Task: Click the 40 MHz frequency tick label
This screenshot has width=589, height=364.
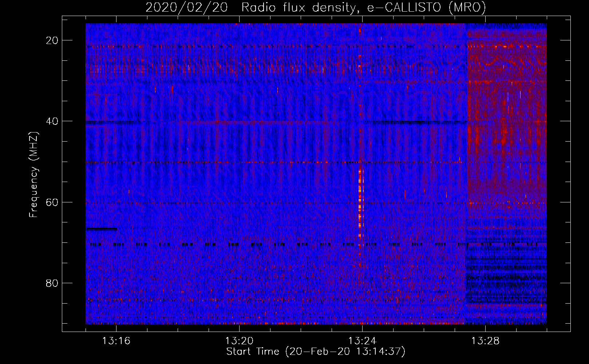Action: (52, 121)
